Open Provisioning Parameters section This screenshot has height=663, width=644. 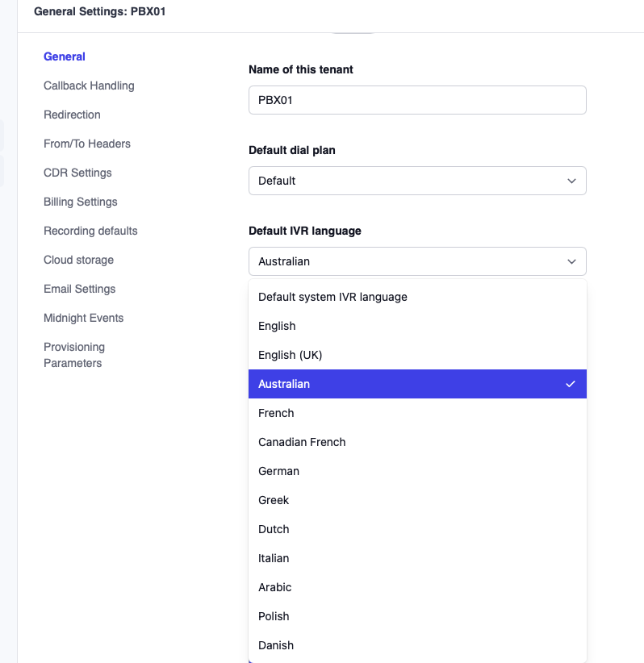tap(74, 355)
